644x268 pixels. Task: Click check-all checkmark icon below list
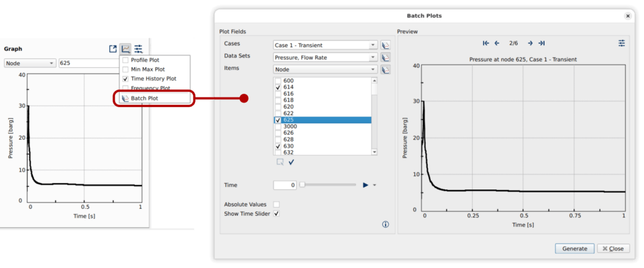[291, 162]
